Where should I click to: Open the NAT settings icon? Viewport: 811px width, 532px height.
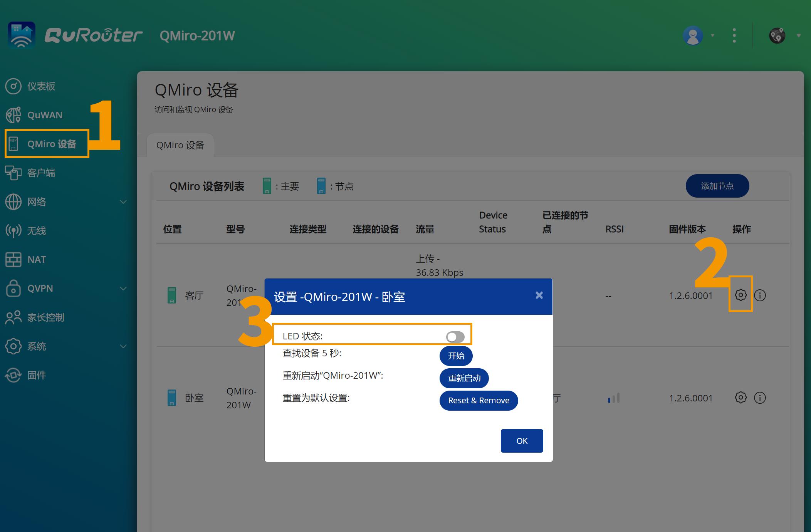pos(13,259)
